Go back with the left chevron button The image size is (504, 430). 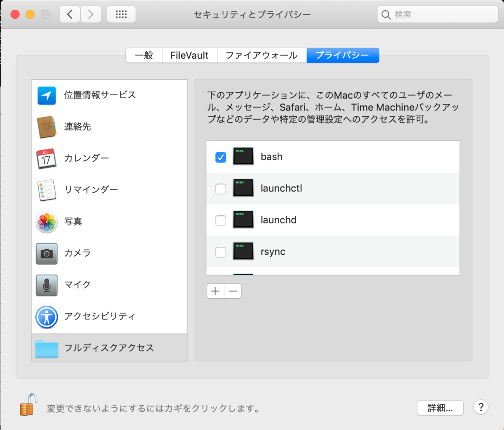[70, 15]
